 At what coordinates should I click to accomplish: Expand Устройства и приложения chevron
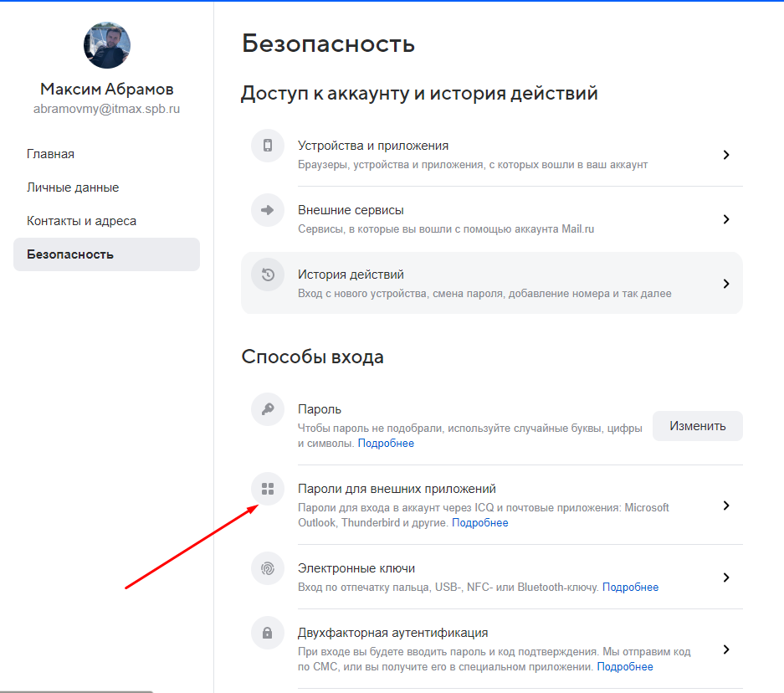pyautogui.click(x=726, y=155)
